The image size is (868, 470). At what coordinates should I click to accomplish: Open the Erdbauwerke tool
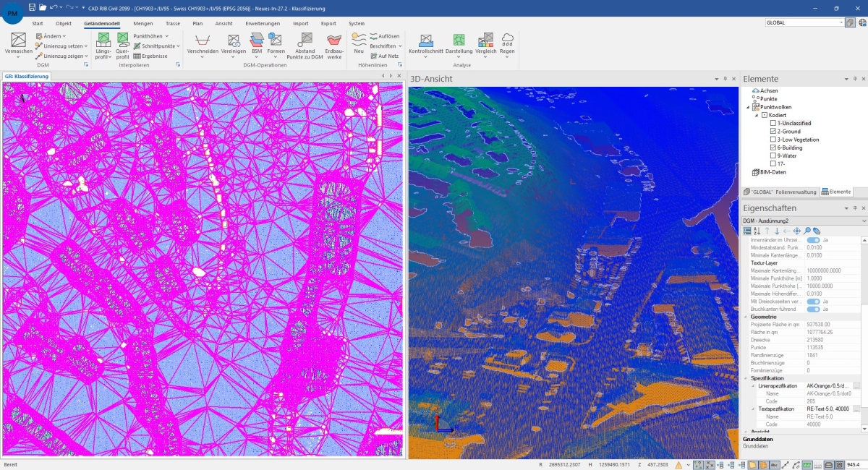point(334,44)
